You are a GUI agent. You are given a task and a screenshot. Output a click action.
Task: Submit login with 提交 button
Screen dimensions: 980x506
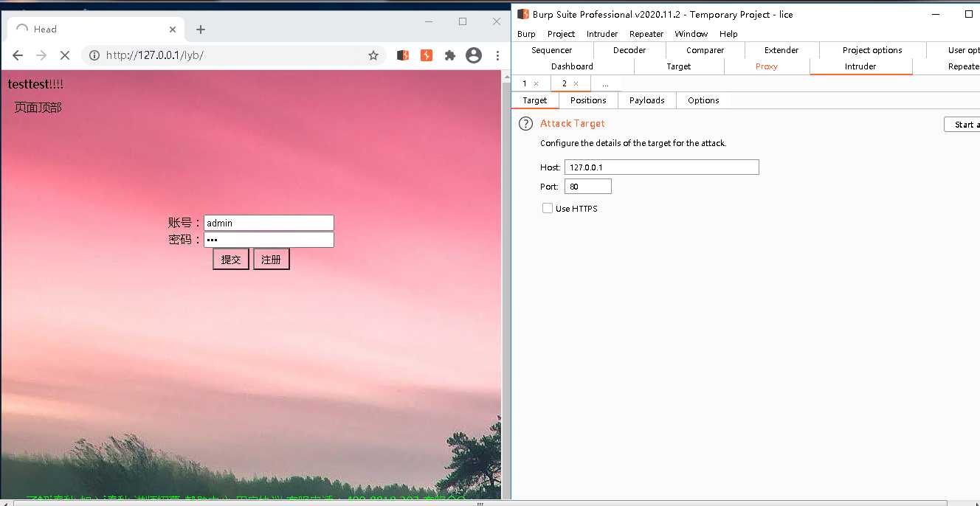pos(231,260)
